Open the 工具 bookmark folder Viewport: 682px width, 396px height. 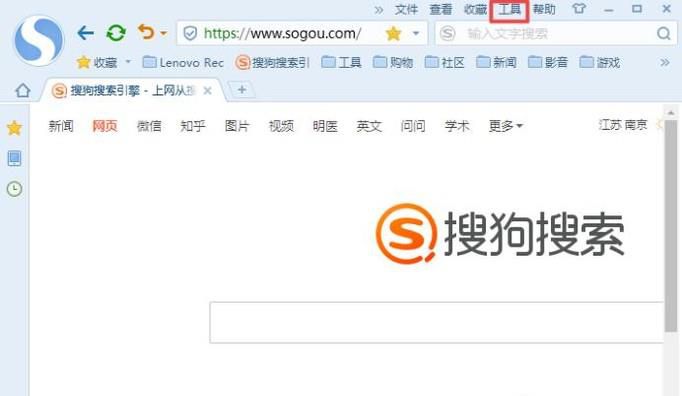(341, 63)
